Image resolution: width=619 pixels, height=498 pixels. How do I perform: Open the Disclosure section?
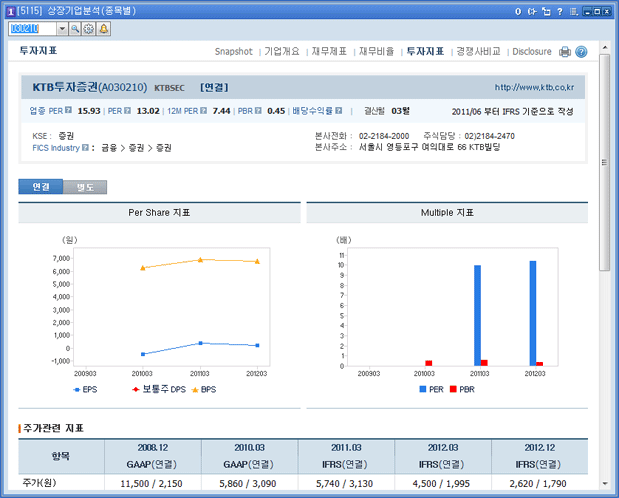tap(531, 51)
